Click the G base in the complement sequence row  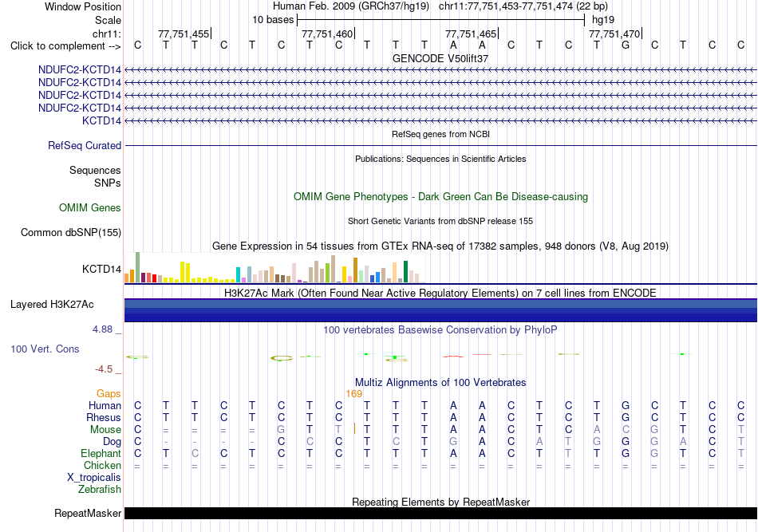(x=626, y=45)
